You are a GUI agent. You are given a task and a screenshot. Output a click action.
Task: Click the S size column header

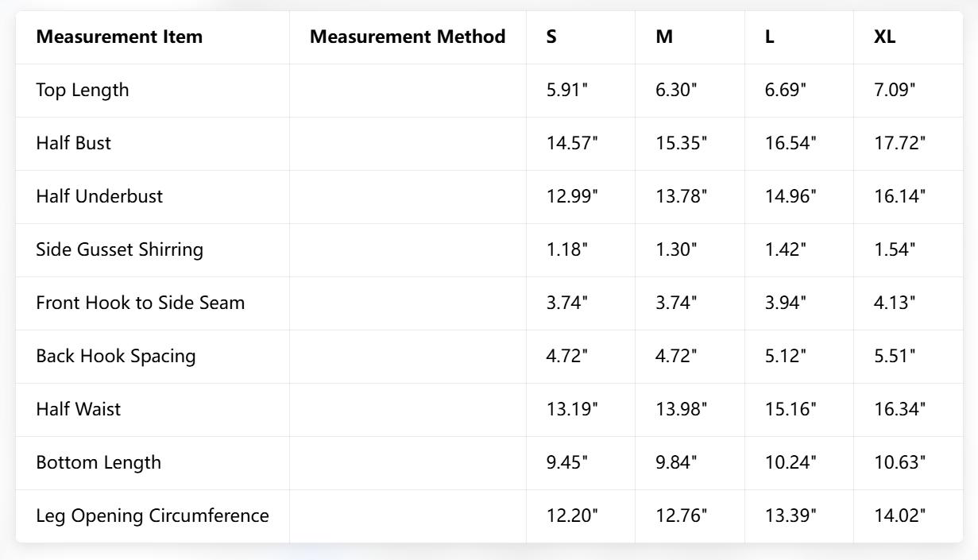tap(551, 37)
